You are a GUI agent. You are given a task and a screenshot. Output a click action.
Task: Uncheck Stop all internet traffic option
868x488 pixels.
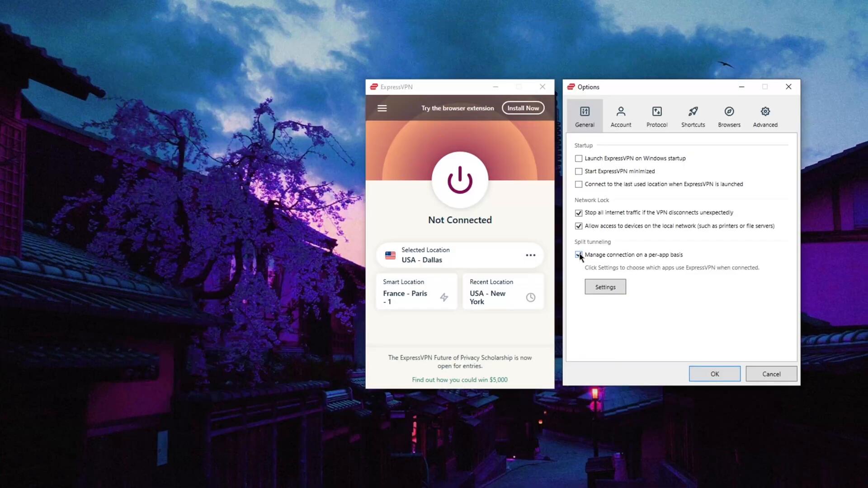[x=579, y=213]
